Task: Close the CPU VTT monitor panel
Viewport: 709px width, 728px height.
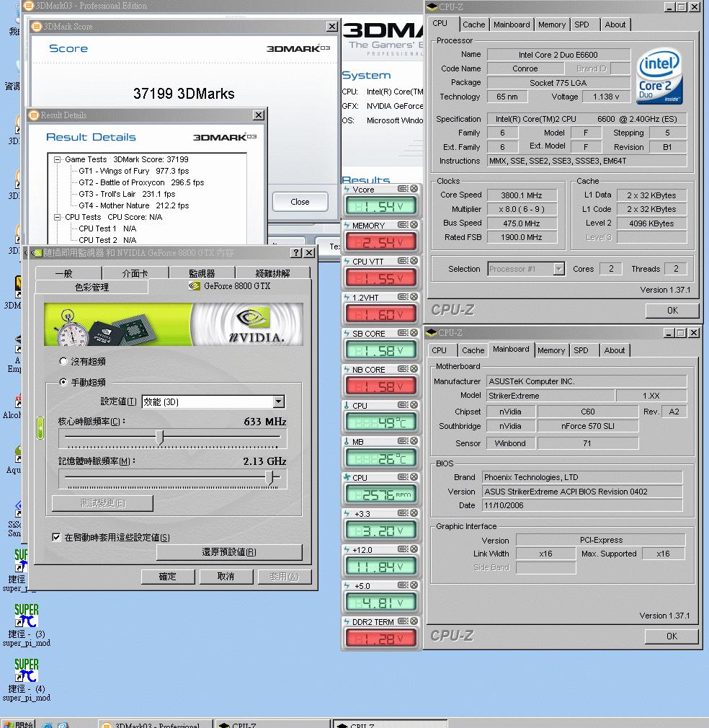Action: click(414, 261)
